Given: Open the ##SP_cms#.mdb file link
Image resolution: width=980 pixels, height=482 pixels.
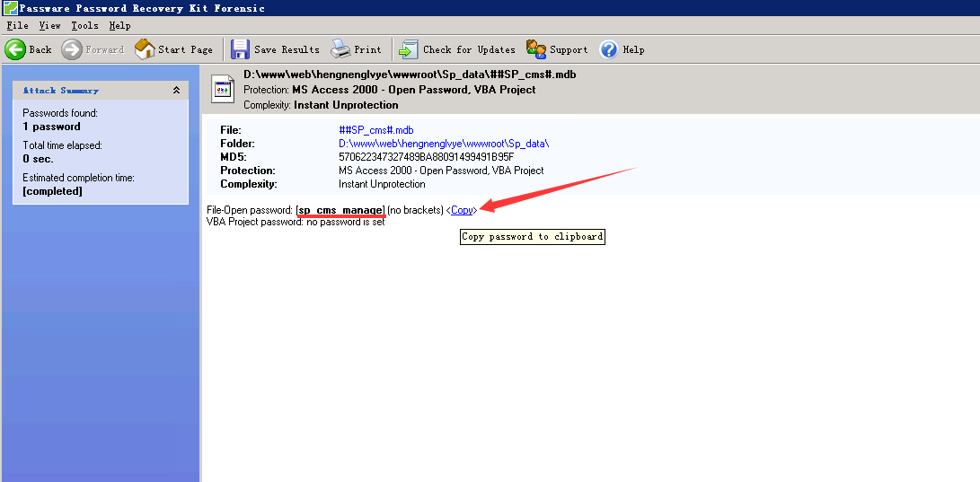Looking at the screenshot, I should [x=376, y=130].
